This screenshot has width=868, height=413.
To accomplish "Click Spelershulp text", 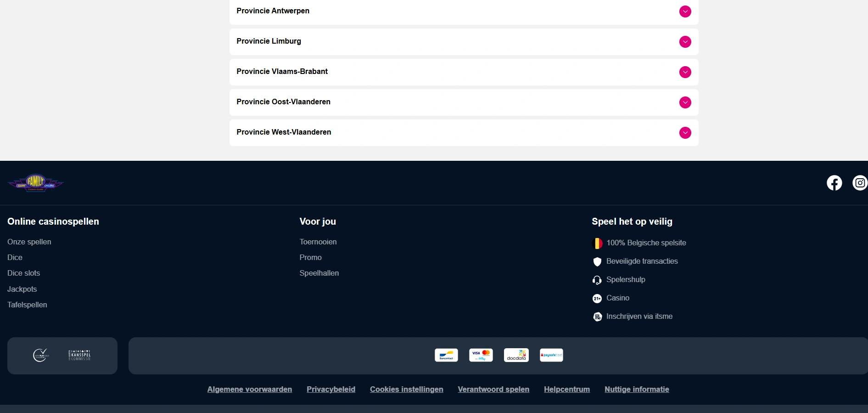I will [626, 279].
